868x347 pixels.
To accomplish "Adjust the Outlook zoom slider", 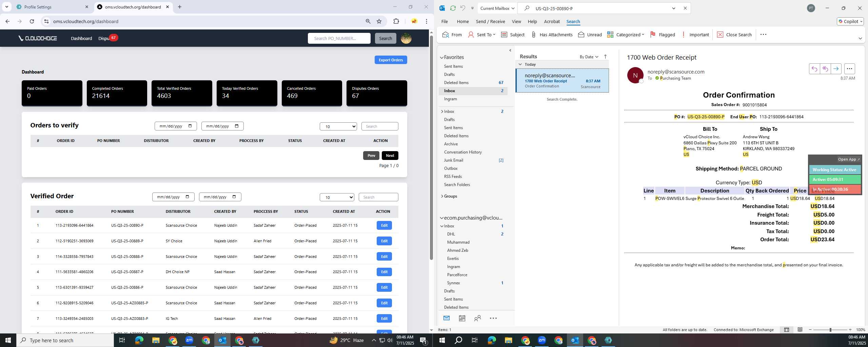I will tap(830, 330).
